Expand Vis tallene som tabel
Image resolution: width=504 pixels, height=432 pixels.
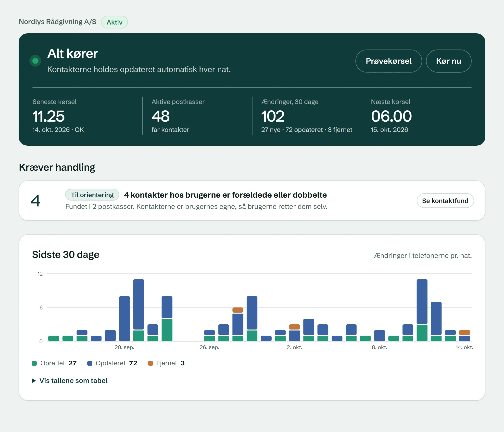point(70,381)
